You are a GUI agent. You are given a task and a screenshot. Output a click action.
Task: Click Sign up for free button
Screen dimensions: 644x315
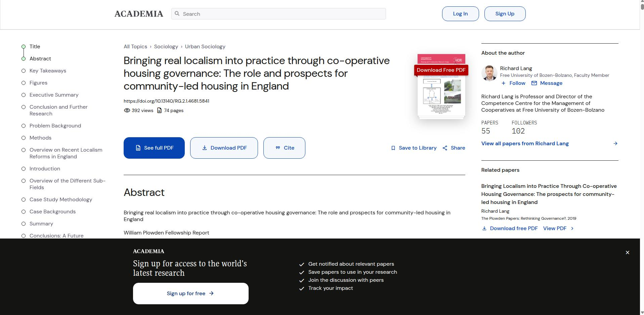click(x=190, y=294)
